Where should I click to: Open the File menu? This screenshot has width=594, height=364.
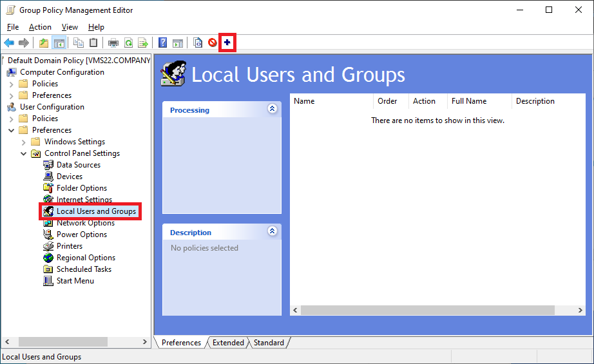pos(13,27)
